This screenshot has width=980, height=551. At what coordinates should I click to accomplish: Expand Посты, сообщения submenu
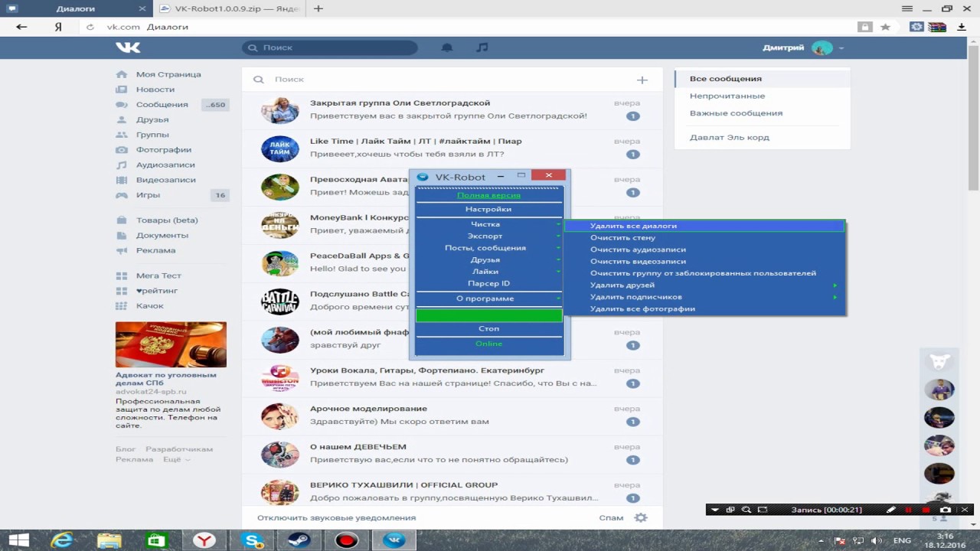pyautogui.click(x=488, y=248)
